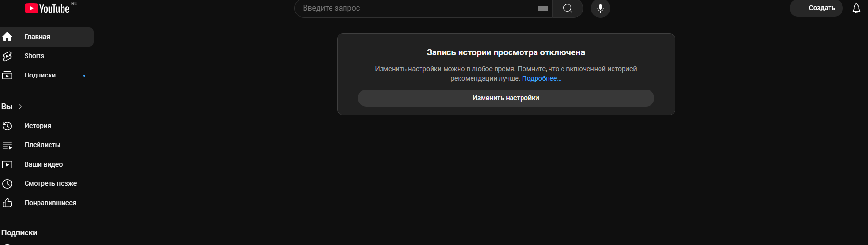The height and width of the screenshot is (245, 868).
Task: Click the История clock icon
Action: [x=7, y=126]
